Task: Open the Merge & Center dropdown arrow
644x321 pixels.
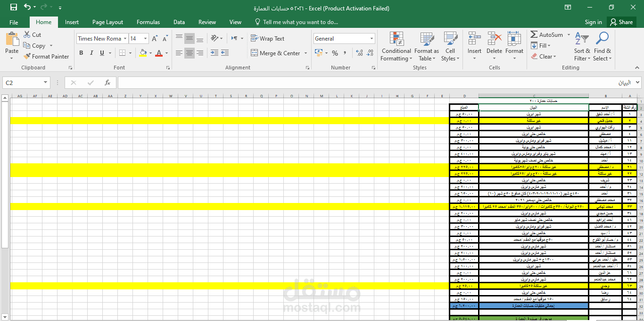Action: (305, 53)
